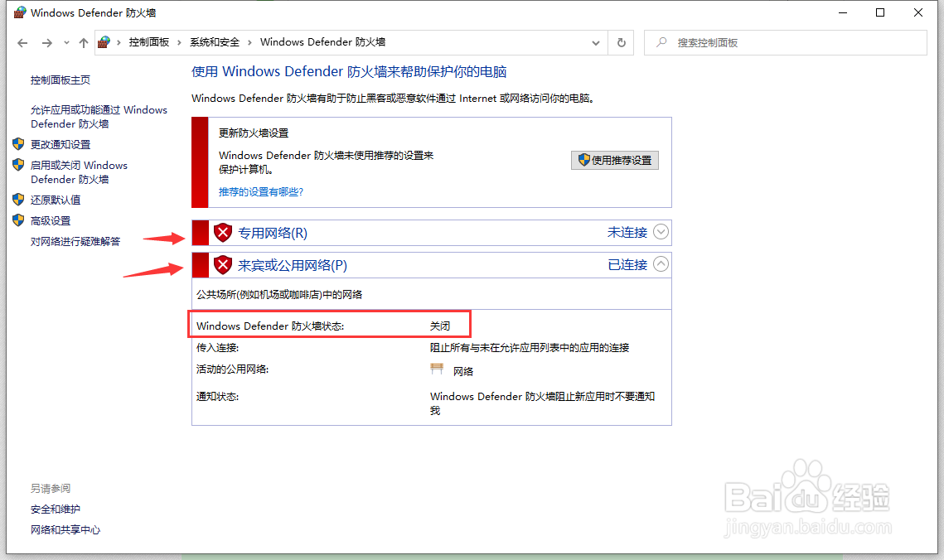Image resolution: width=944 pixels, height=560 pixels.
Task: Click red shield icon for 来宾或公用网络
Action: click(223, 264)
